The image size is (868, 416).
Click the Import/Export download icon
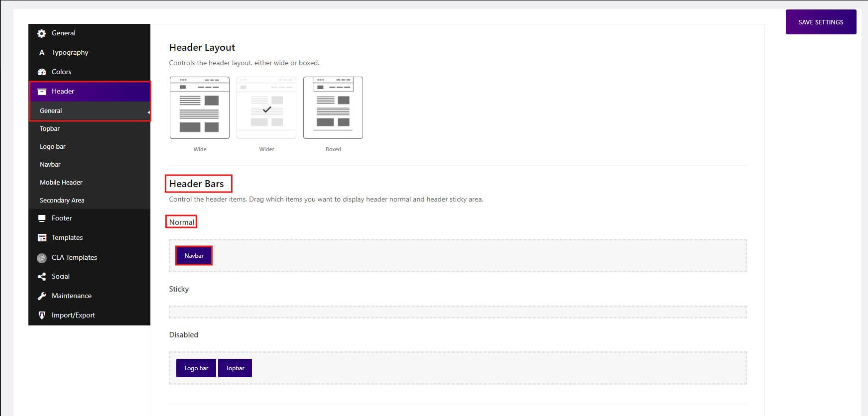click(42, 315)
